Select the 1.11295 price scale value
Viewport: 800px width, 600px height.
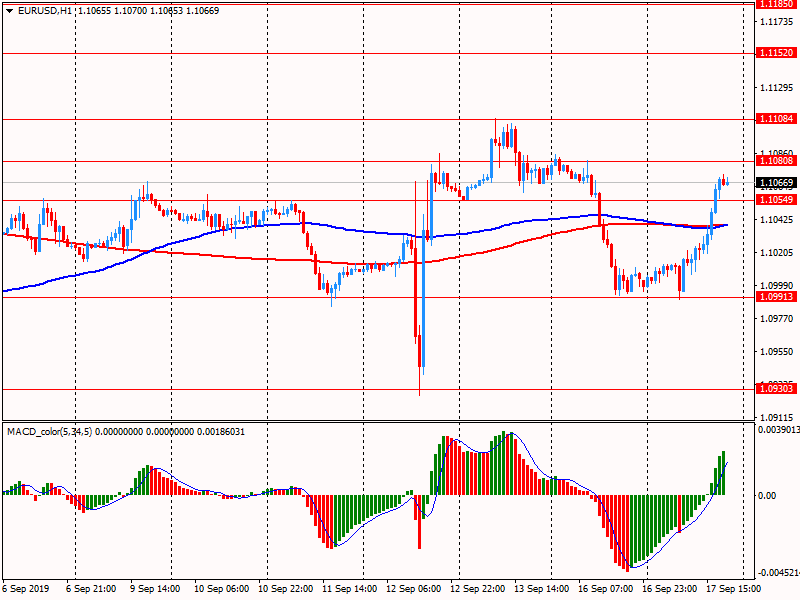tap(777, 88)
